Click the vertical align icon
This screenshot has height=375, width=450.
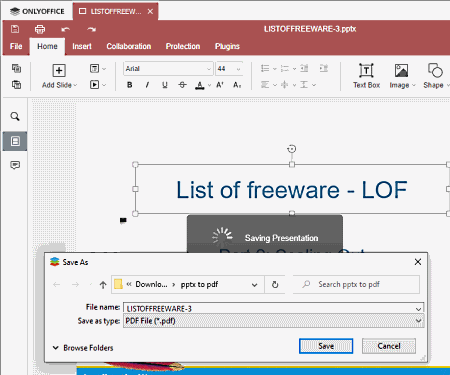tap(285, 85)
